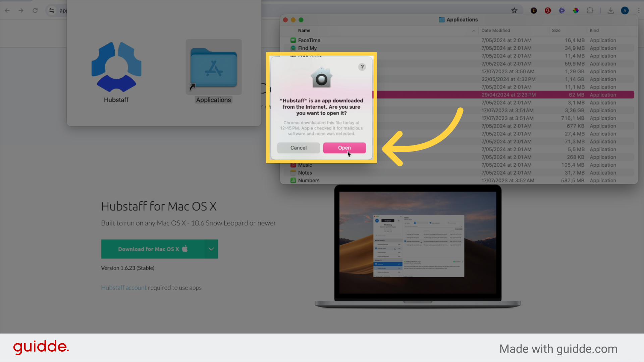Click the color wheel extension icon

point(576,10)
